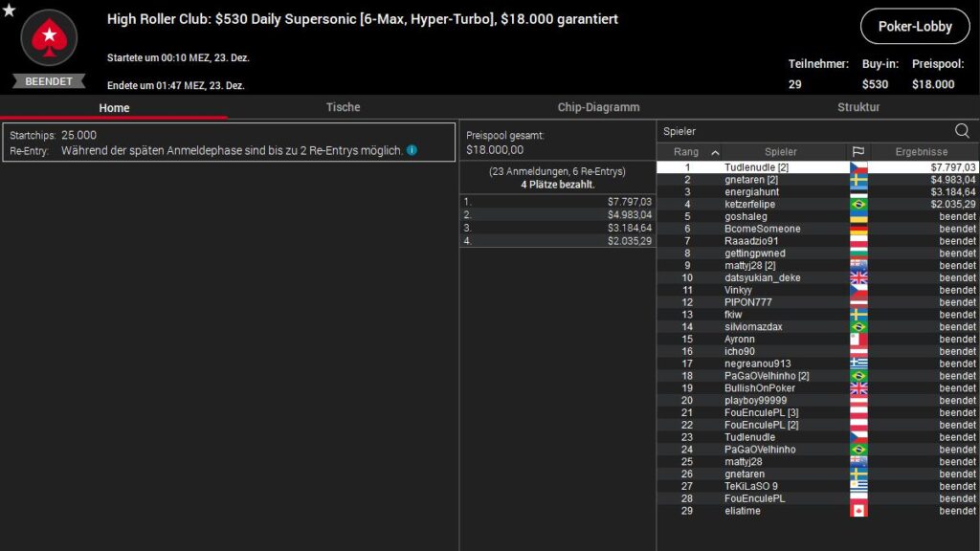This screenshot has height=551, width=980.
Task: Click the Canada flag beside eliatime
Action: 858,511
